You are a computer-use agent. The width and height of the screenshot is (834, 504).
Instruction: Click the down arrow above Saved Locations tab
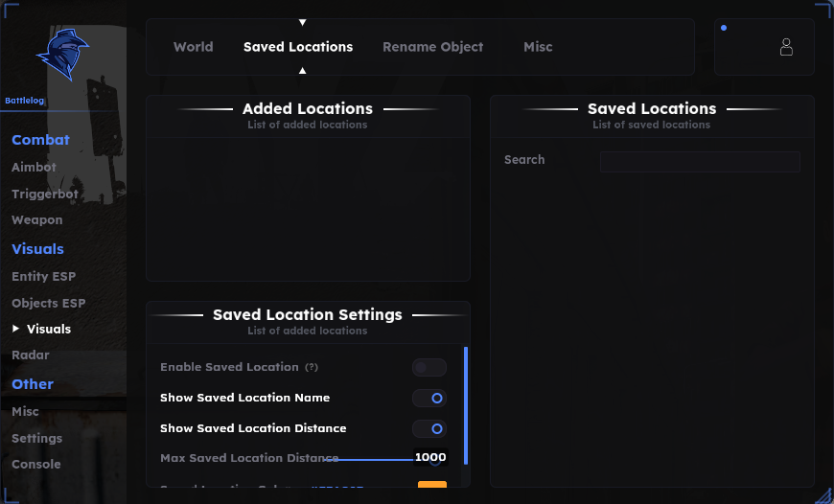tap(302, 22)
